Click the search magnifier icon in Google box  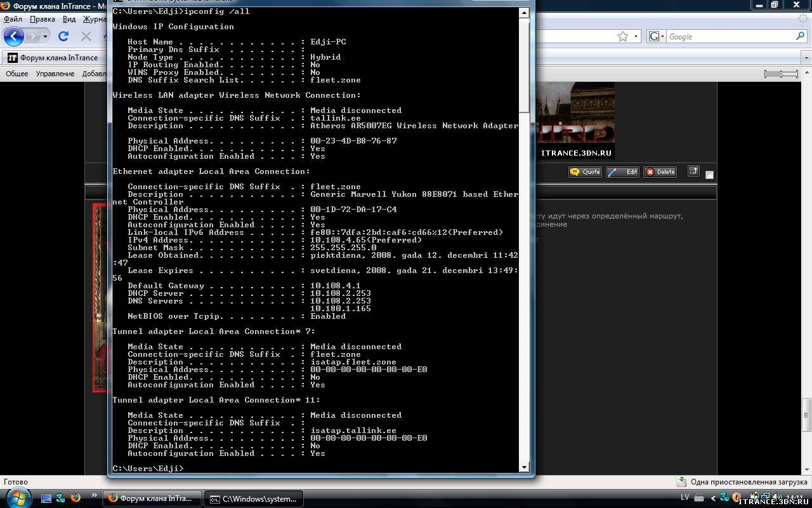tap(801, 37)
